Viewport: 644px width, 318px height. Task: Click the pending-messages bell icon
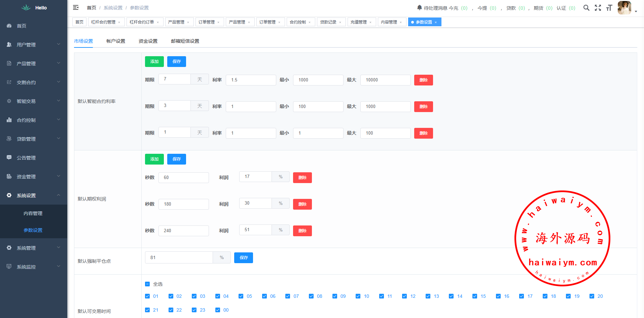[420, 7]
